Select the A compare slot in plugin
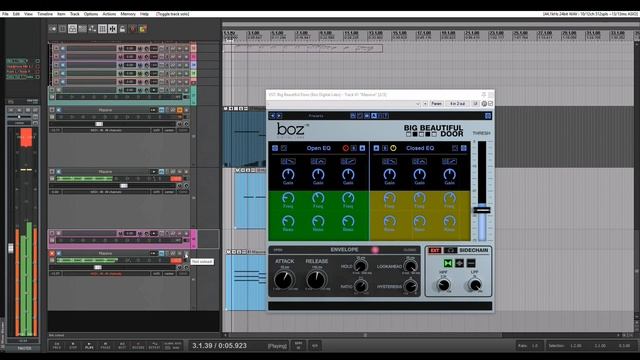 click(373, 116)
